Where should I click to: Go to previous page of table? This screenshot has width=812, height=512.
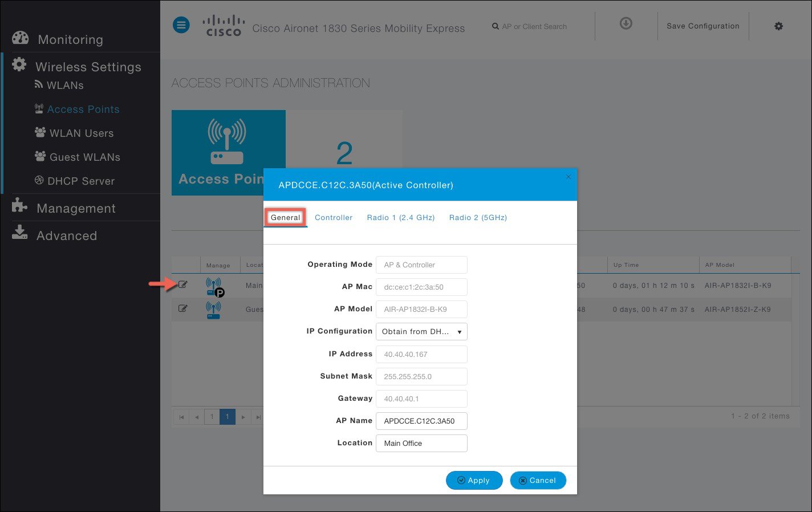197,417
